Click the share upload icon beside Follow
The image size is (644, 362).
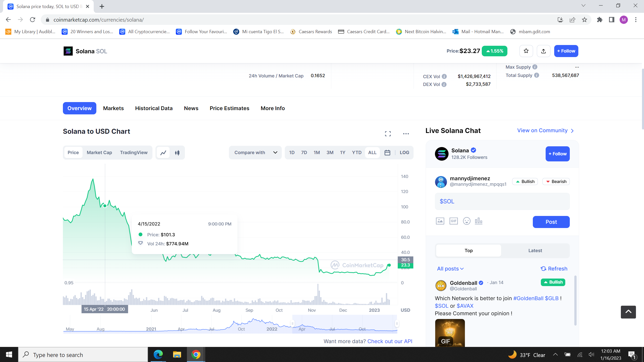543,51
